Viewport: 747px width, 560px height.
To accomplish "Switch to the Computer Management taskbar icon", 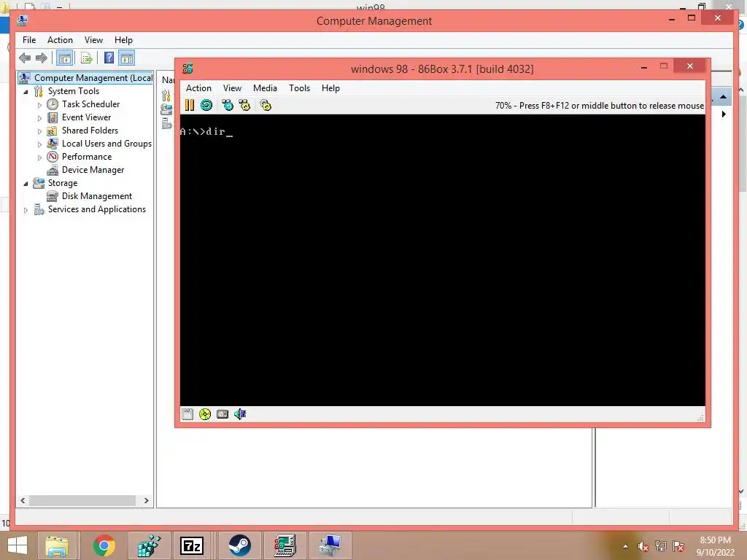I will 330,545.
